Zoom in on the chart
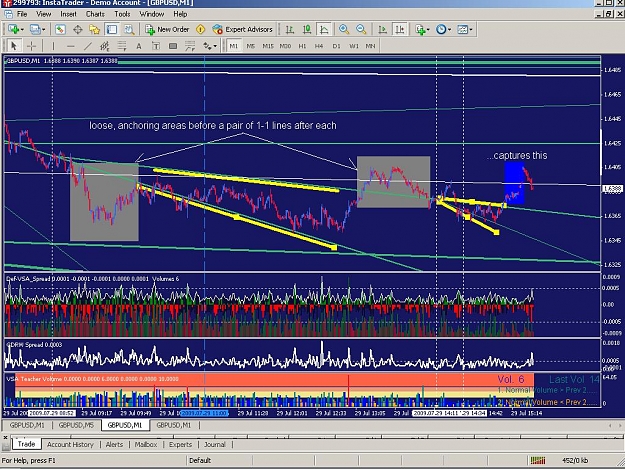Viewport: 625px width, 469px height. coord(344,29)
